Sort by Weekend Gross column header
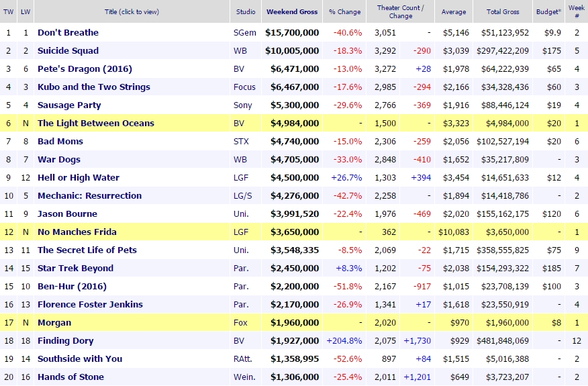 click(x=292, y=11)
